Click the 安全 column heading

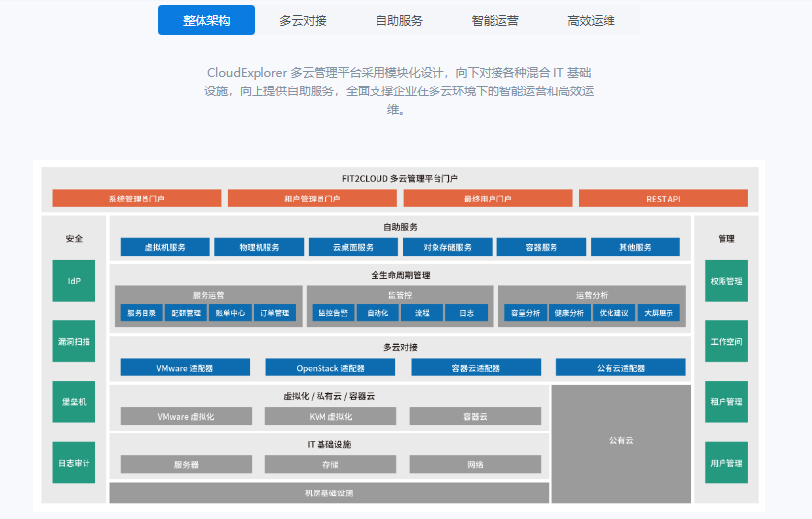tap(74, 238)
